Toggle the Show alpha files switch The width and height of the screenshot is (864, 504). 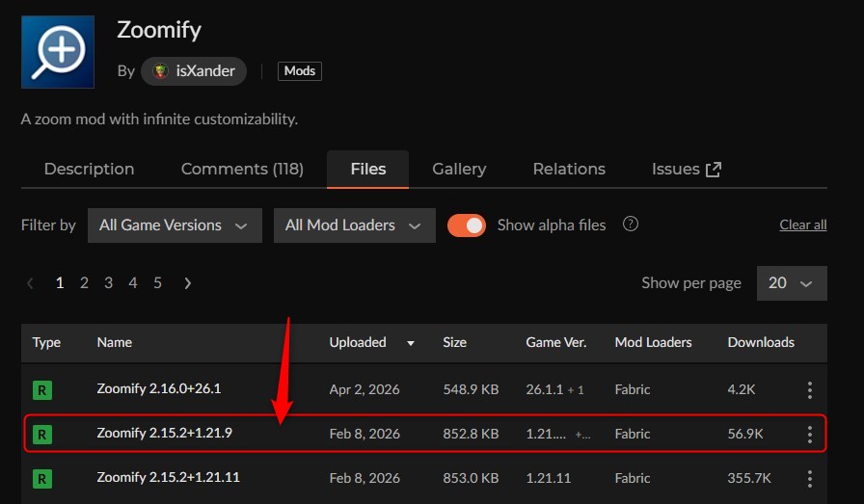pyautogui.click(x=467, y=225)
